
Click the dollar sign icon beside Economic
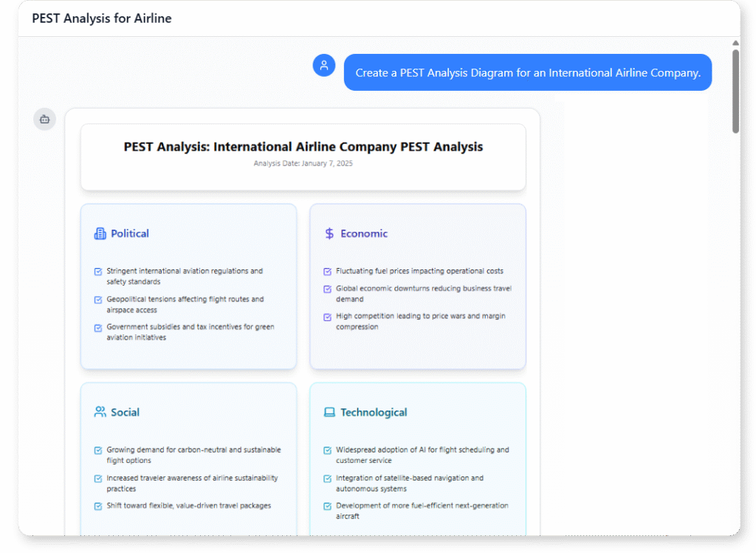click(328, 233)
